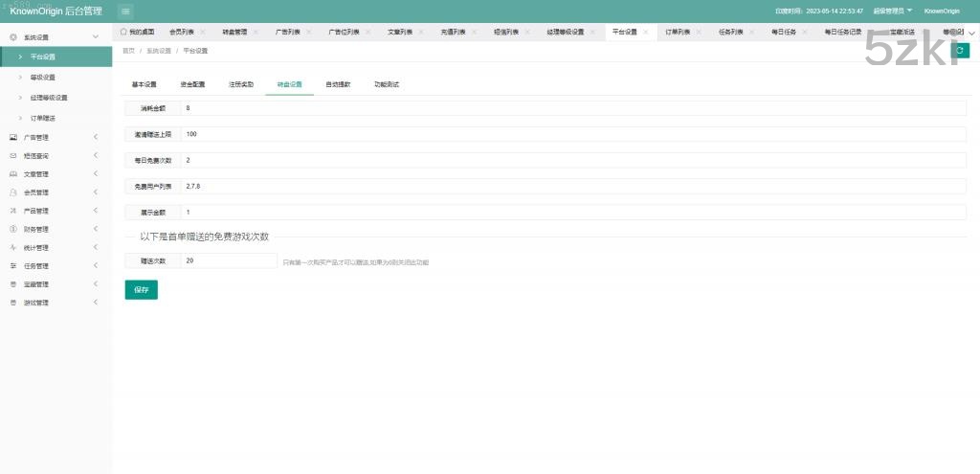Click the green refresh icon button

tap(962, 50)
